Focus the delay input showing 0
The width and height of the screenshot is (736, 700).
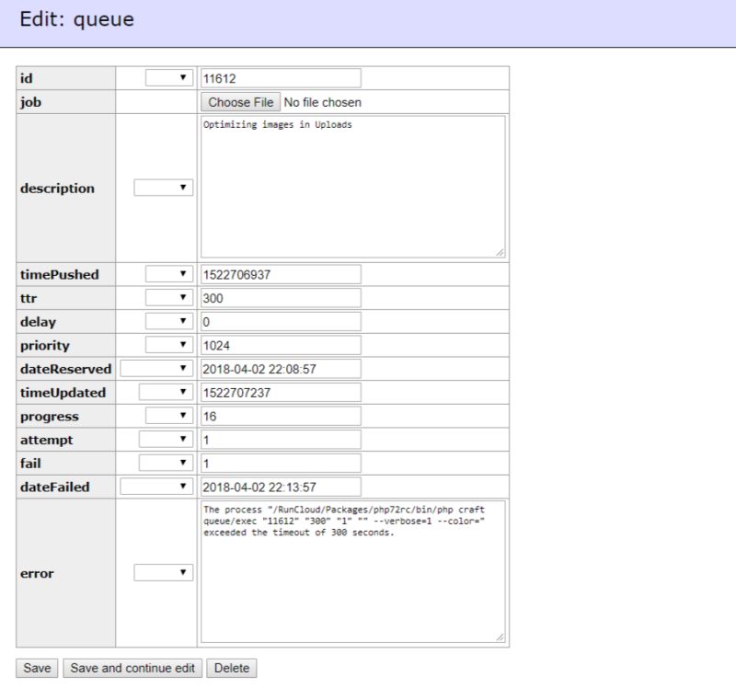282,322
